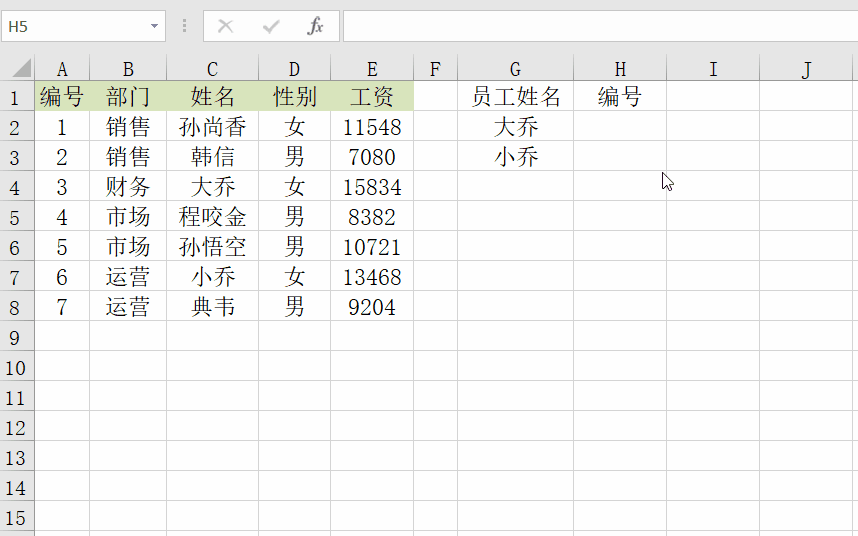Select the 市场 cell in row 5

[128, 217]
